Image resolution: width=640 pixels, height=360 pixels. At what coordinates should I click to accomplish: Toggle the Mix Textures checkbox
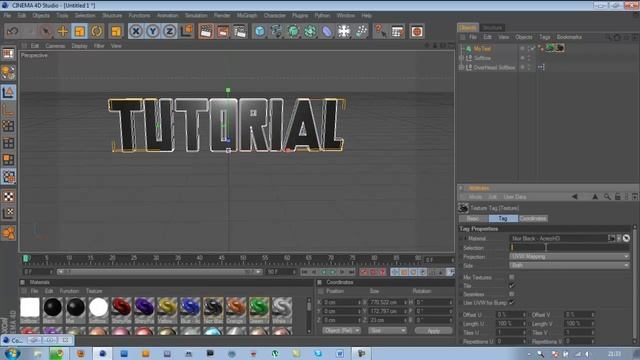(x=511, y=277)
